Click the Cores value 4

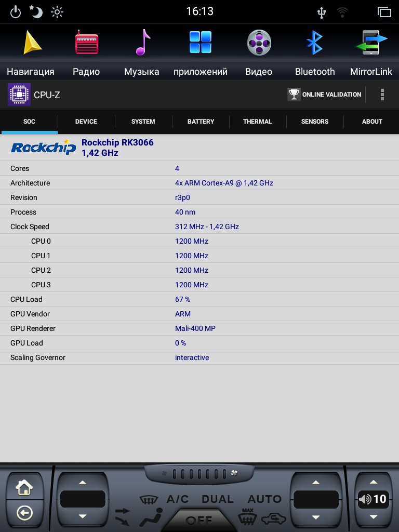click(x=177, y=168)
